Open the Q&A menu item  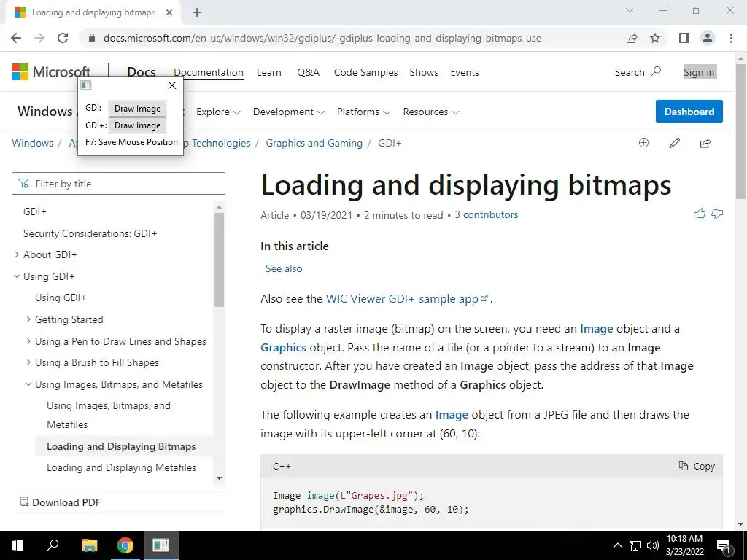tap(309, 72)
